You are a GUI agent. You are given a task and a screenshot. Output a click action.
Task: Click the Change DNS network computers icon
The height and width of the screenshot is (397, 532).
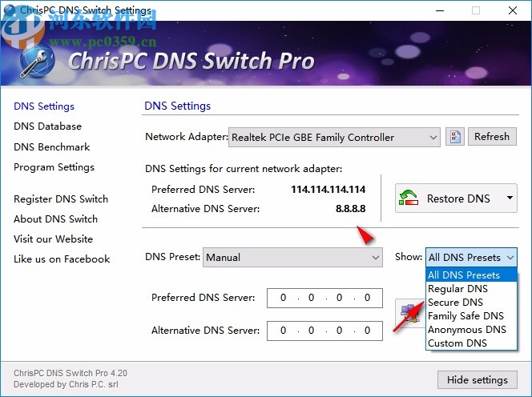click(x=410, y=313)
